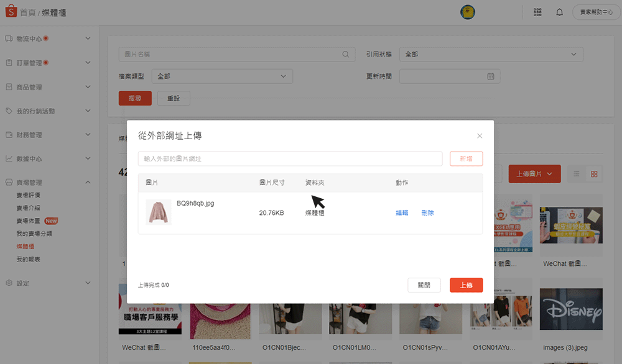This screenshot has width=622, height=364.
Task: Switch to grid view icon
Action: tap(594, 174)
